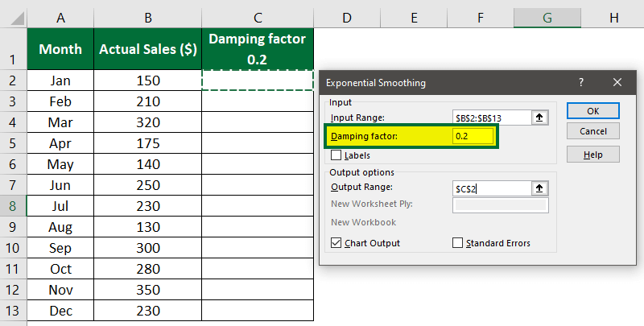Viewport: 644px width, 326px height.
Task: Enable the Labels checkbox
Action: 336,155
